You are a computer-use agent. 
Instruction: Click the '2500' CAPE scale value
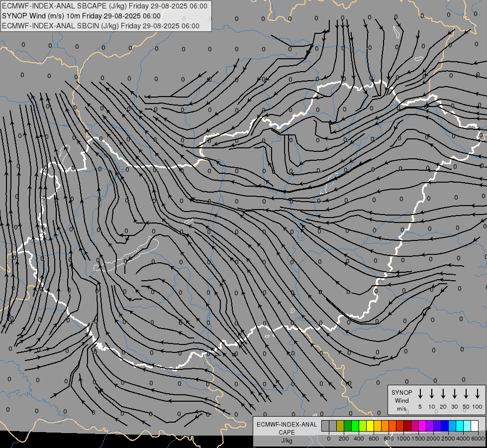point(448,439)
